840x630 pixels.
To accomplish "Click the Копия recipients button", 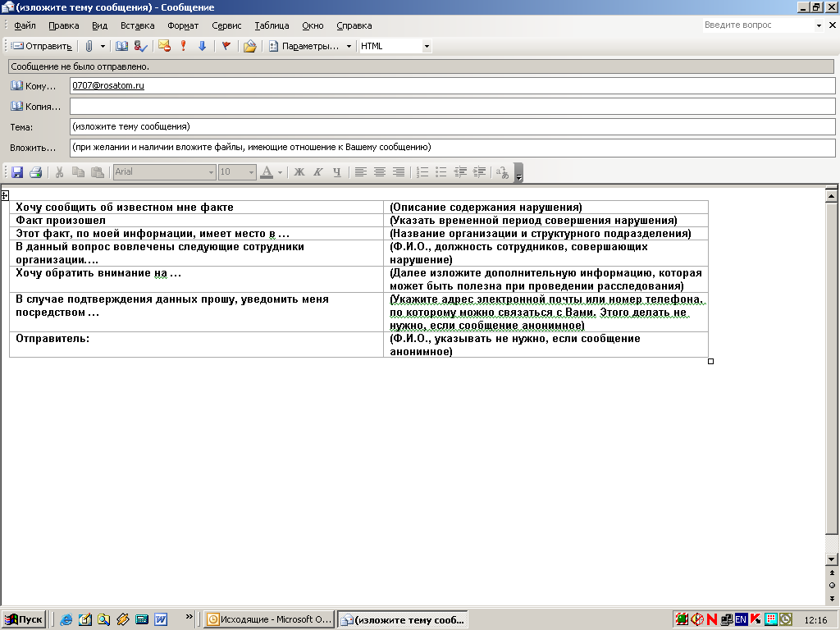I will [x=35, y=106].
